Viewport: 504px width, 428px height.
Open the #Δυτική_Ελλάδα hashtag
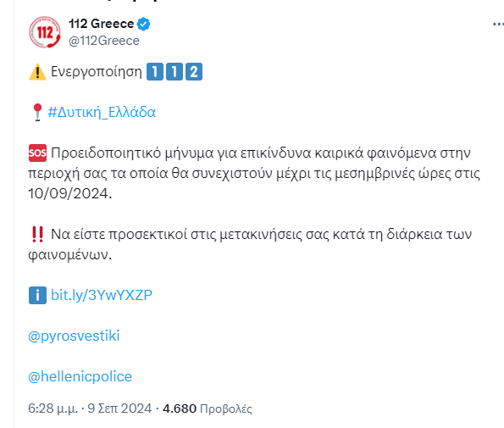(x=102, y=112)
